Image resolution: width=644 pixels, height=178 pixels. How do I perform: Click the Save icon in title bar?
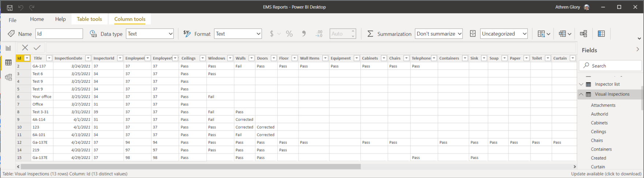[10, 7]
